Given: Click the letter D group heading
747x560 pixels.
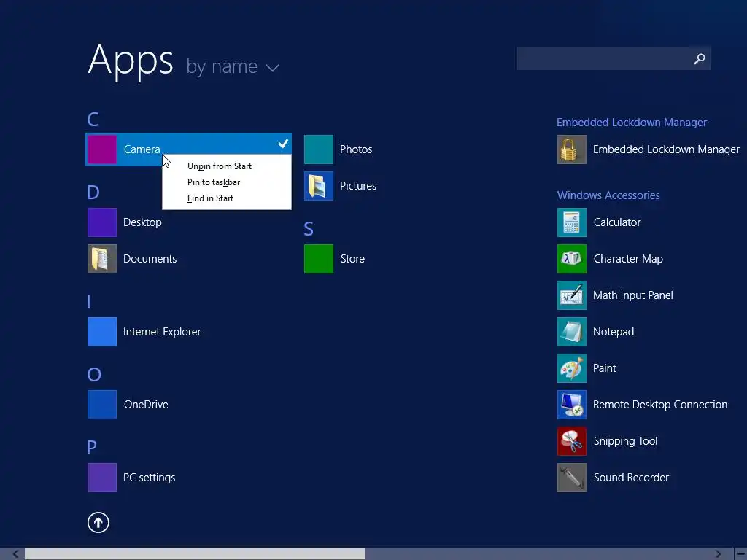Looking at the screenshot, I should [x=93, y=192].
